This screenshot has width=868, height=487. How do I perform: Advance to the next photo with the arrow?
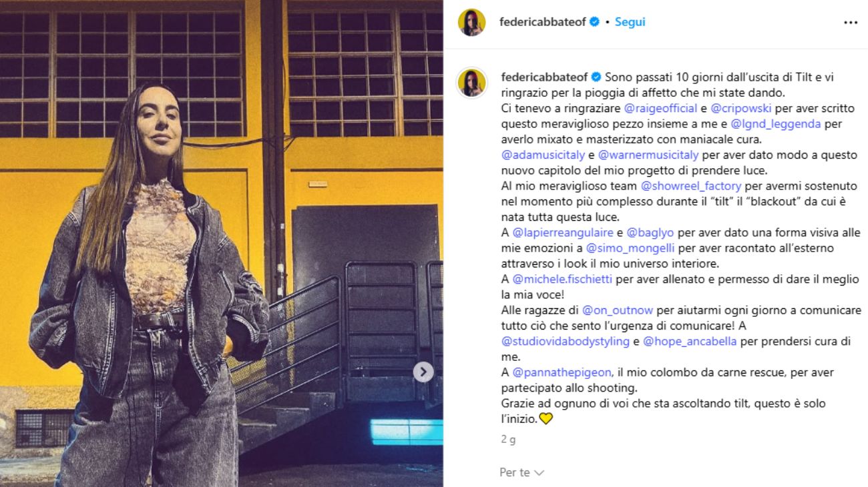click(423, 372)
